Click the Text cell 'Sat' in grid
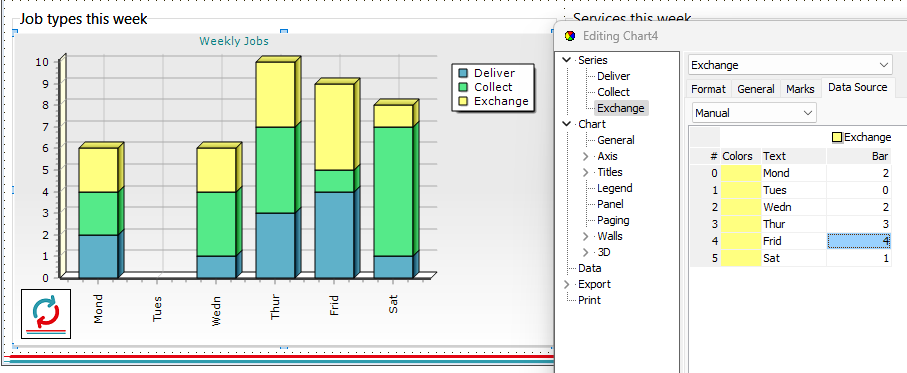 794,258
